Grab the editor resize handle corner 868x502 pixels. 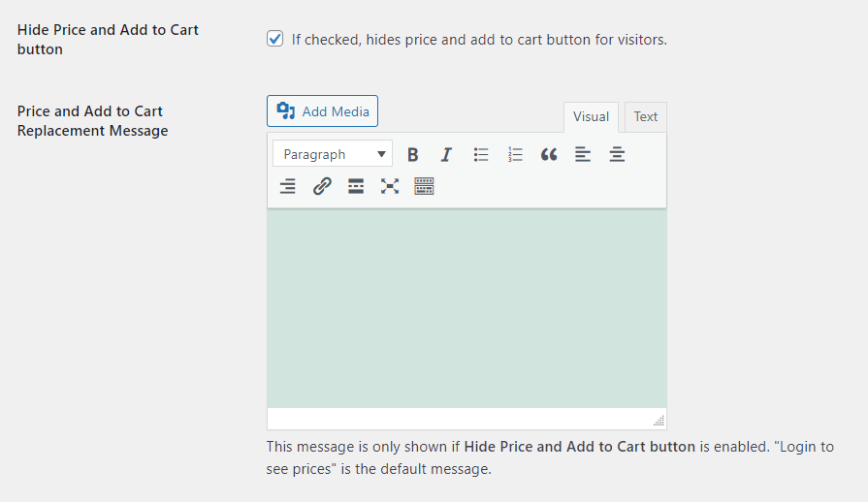point(659,421)
